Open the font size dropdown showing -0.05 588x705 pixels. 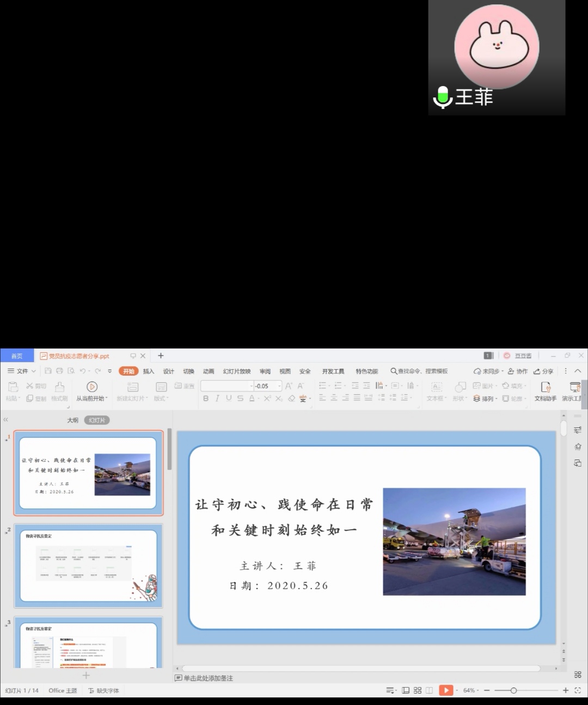[x=279, y=386]
